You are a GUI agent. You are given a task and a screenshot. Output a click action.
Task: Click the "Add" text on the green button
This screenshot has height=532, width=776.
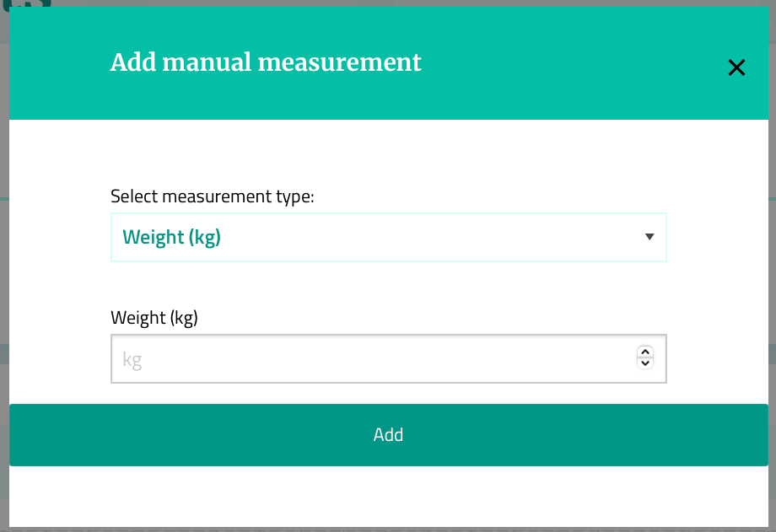point(388,434)
